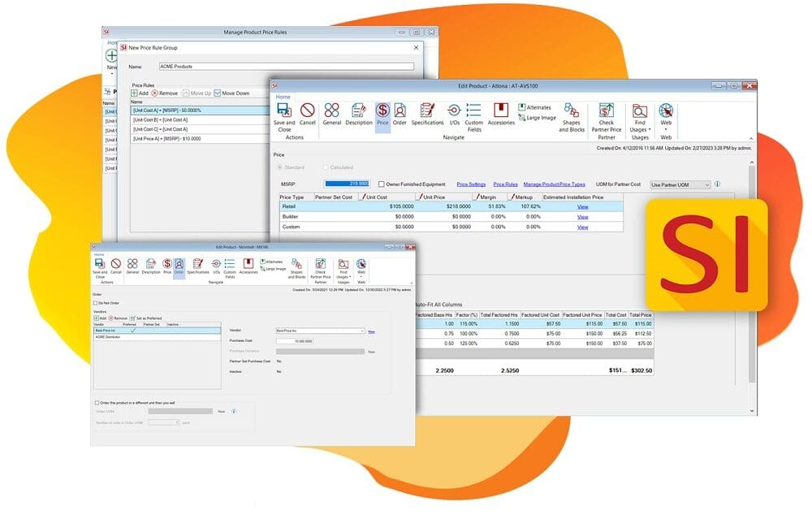This screenshot has height=528, width=812.
Task: Open the Price Rules link
Action: pyautogui.click(x=505, y=184)
